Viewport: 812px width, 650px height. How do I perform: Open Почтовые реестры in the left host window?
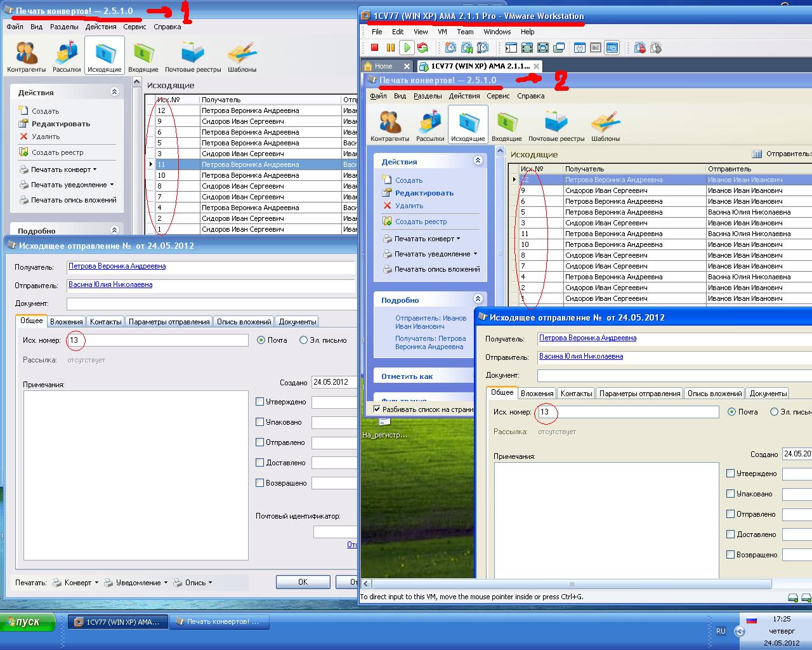coord(193,56)
